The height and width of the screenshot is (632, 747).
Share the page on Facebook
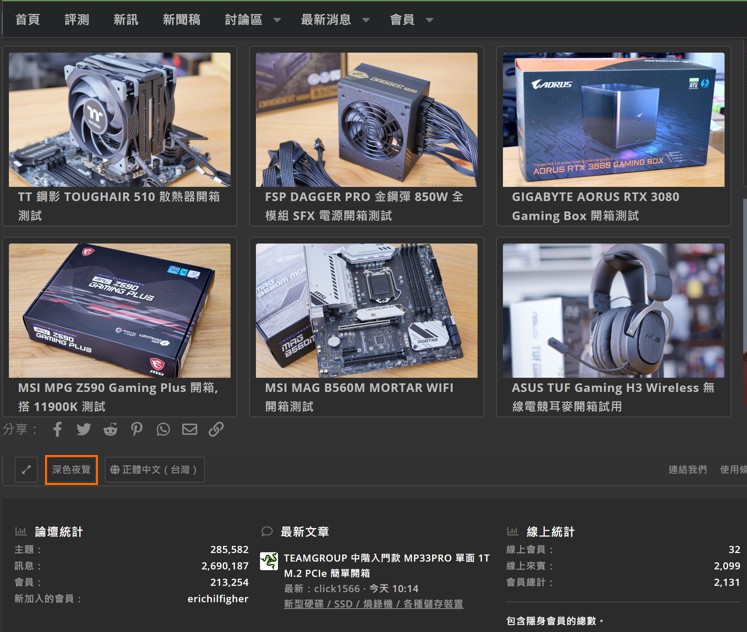[58, 429]
